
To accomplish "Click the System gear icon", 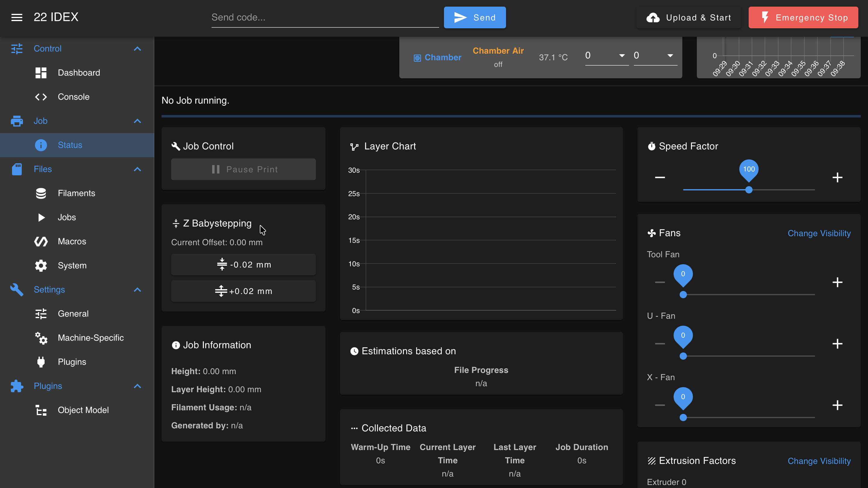I will click(x=41, y=265).
